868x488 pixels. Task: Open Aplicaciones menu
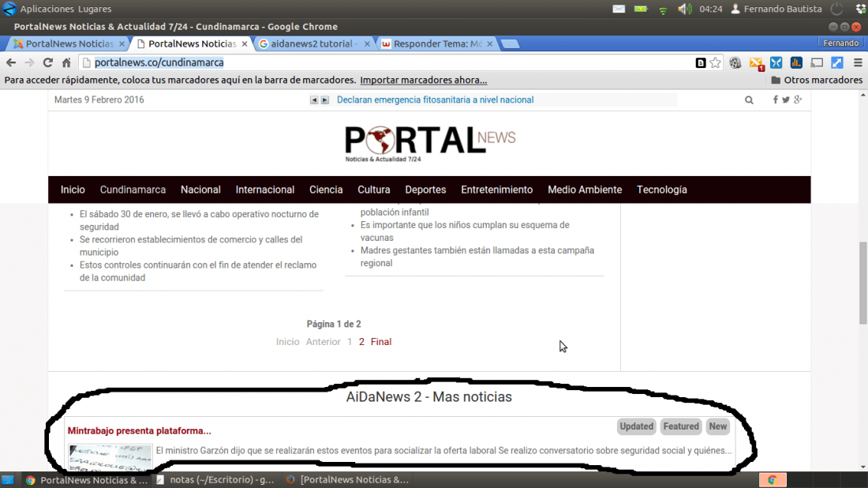[47, 9]
